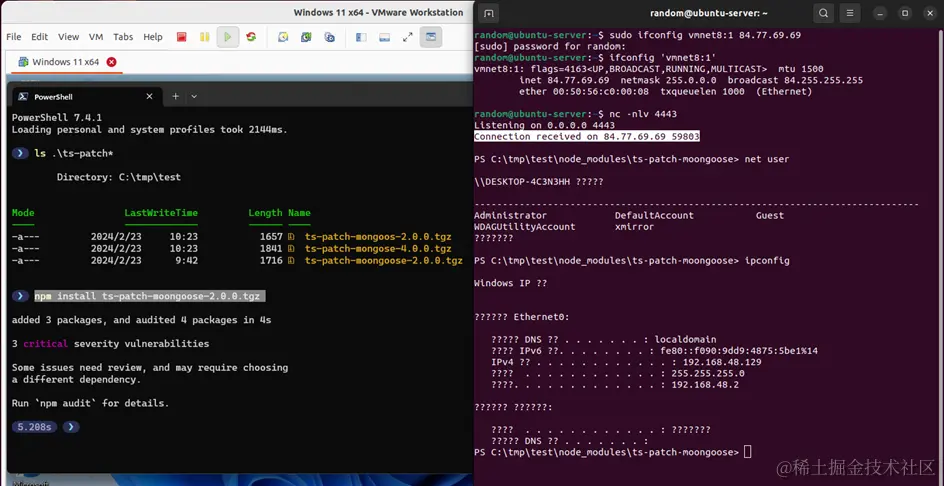Click the terminal cursor at final PS prompt
This screenshot has width=944, height=486.
(x=748, y=452)
